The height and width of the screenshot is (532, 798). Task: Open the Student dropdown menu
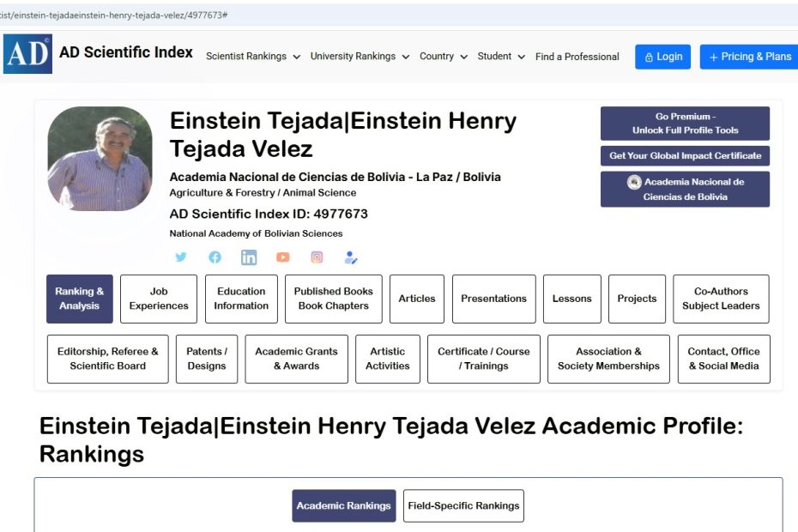coord(501,57)
